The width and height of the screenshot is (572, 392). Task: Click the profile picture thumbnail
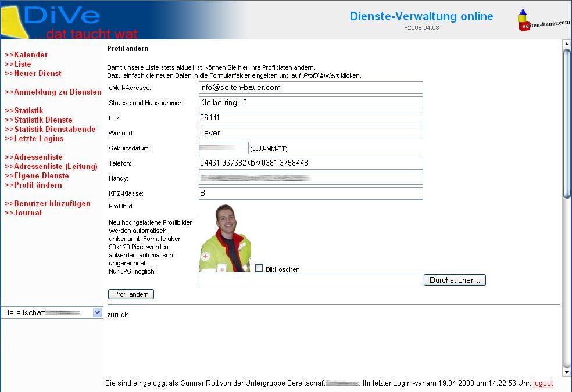(225, 238)
